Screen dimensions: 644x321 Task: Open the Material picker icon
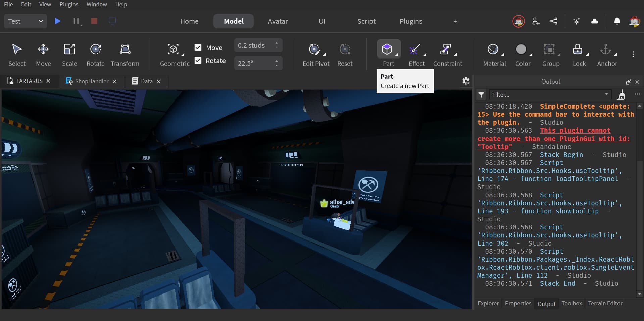click(493, 49)
